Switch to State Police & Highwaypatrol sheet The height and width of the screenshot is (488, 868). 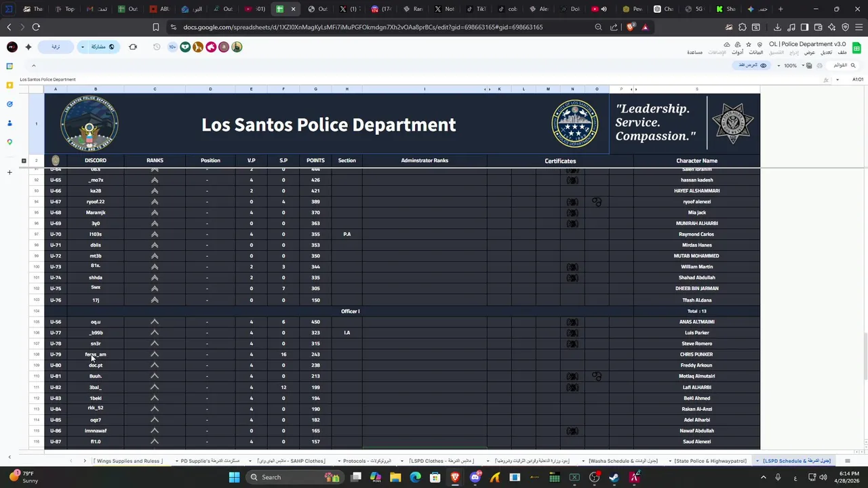coord(710,461)
